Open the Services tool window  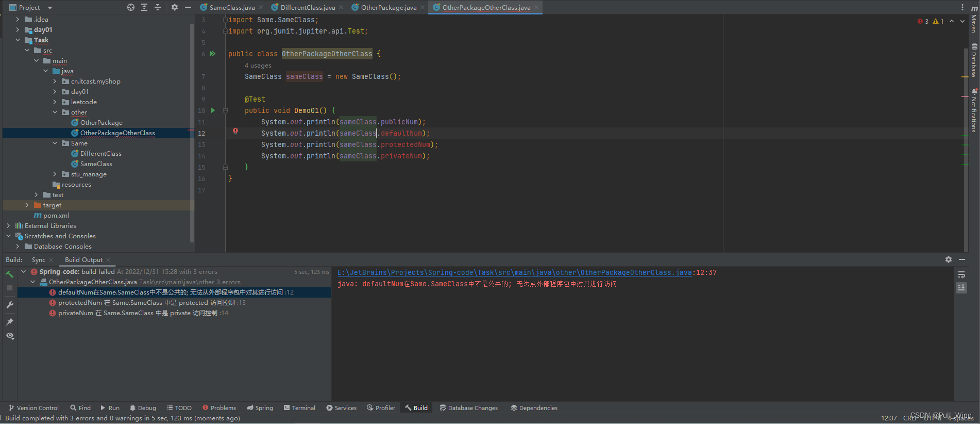341,408
